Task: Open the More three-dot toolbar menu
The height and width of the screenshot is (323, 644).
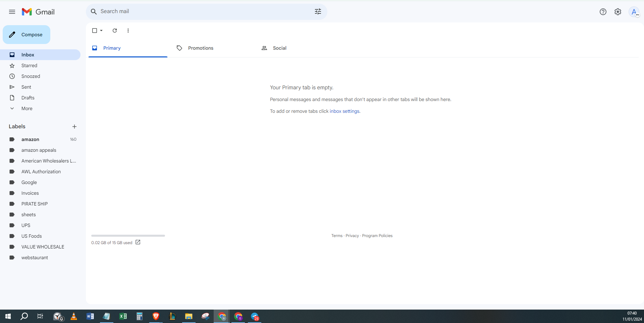Action: (128, 31)
